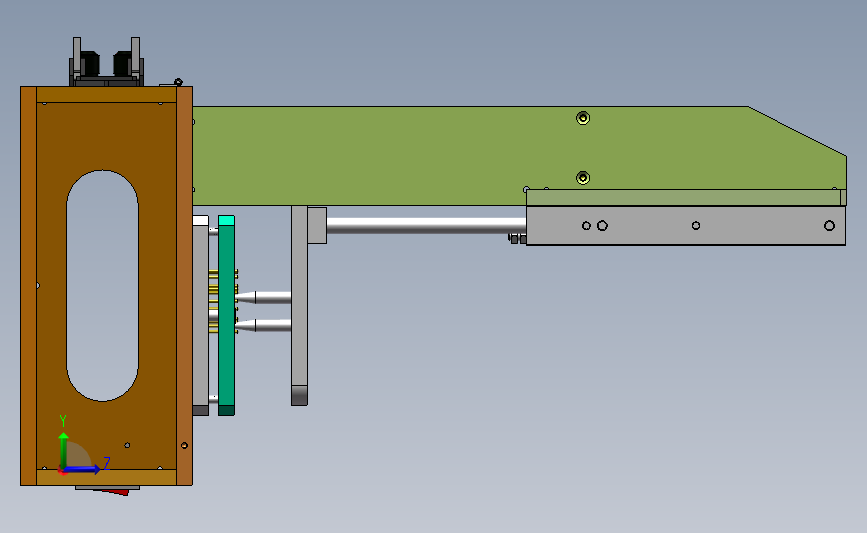Image resolution: width=867 pixels, height=533 pixels.
Task: Select the gray block at rod's left end
Action: [317, 225]
